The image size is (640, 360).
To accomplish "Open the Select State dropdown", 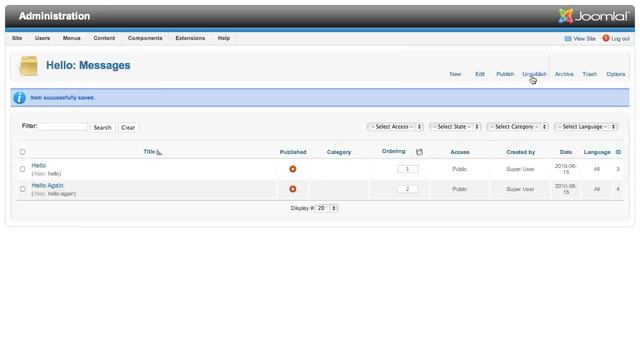I will pyautogui.click(x=455, y=127).
